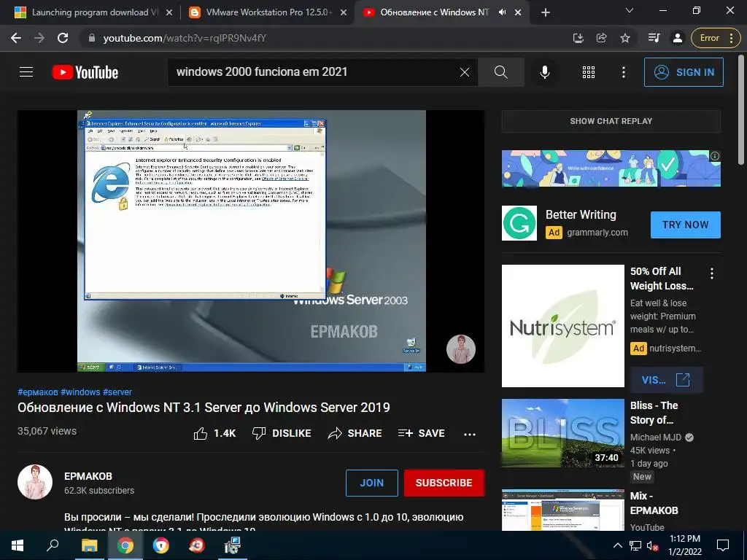Click the video player to pause
Image resolution: width=747 pixels, height=560 pixels.
tap(251, 241)
